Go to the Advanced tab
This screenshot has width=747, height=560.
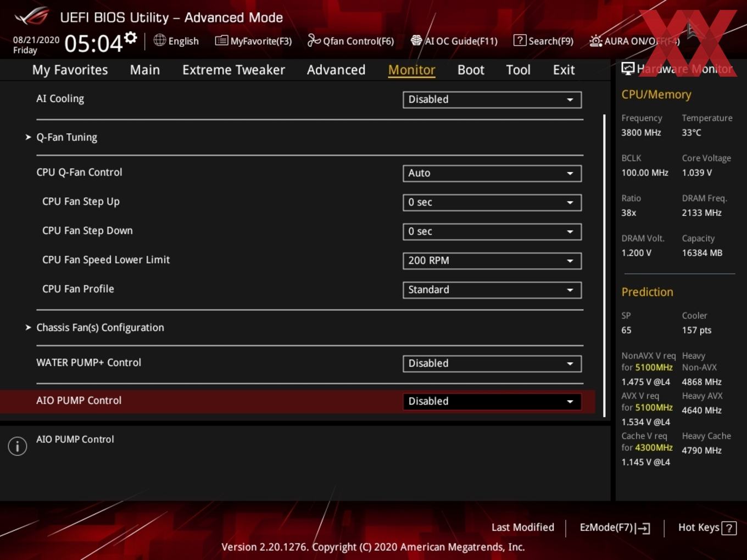(336, 70)
